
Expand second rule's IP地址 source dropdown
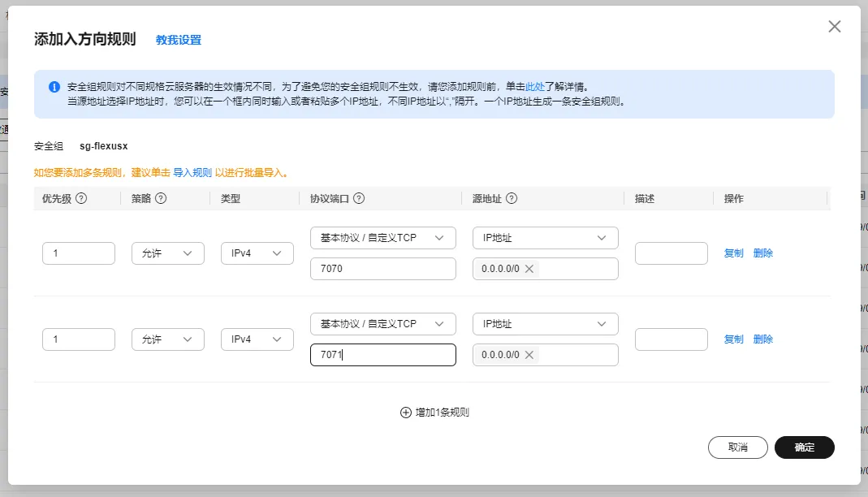coord(545,324)
